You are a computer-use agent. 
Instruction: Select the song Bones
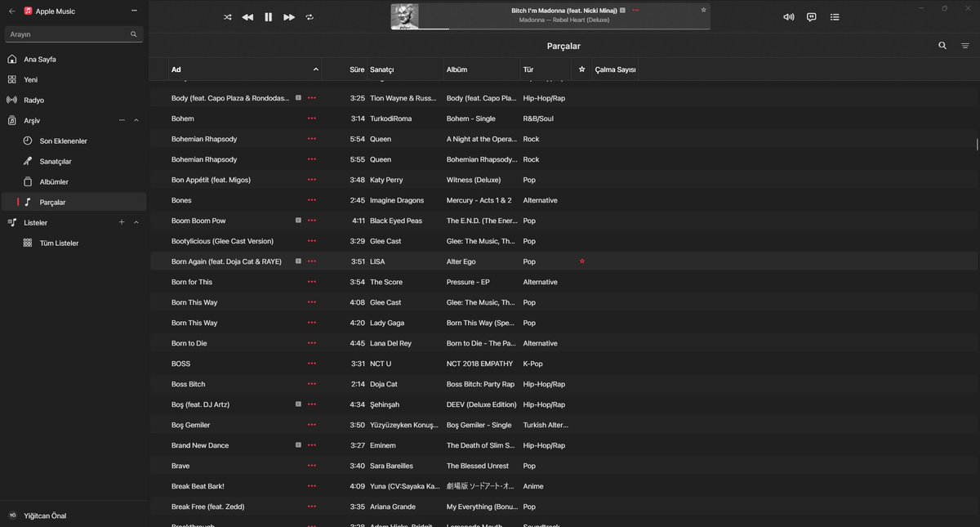tap(181, 200)
